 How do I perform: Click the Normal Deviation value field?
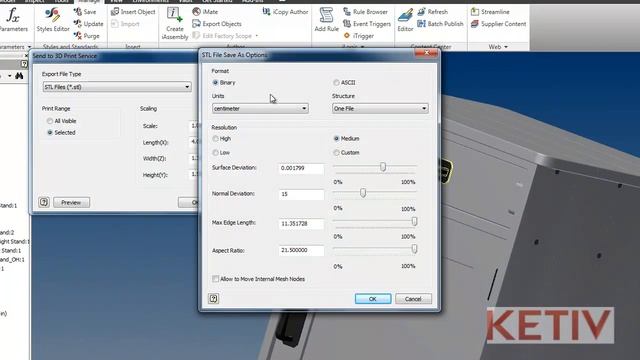click(301, 194)
